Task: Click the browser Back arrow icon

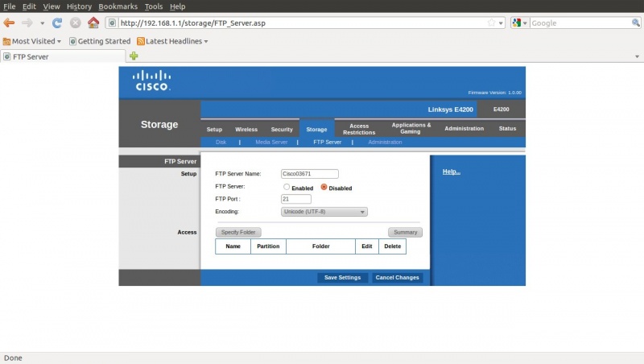Action: pos(10,23)
